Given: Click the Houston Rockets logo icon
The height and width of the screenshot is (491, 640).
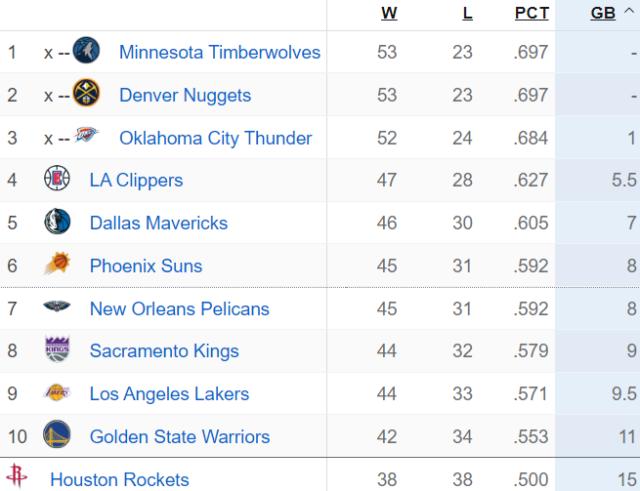Looking at the screenshot, I should [17, 476].
